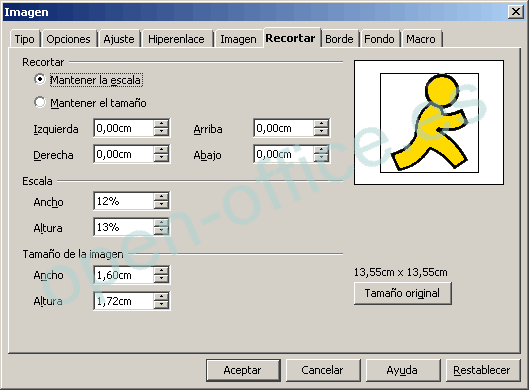Viewport: 529px width, 390px height.
Task: Click the Izquierda crop value field
Action: pos(123,128)
